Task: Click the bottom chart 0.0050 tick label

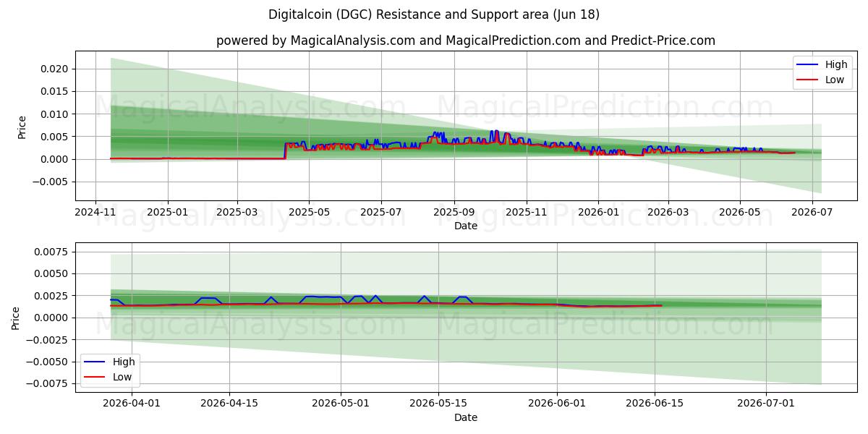Action: point(51,274)
